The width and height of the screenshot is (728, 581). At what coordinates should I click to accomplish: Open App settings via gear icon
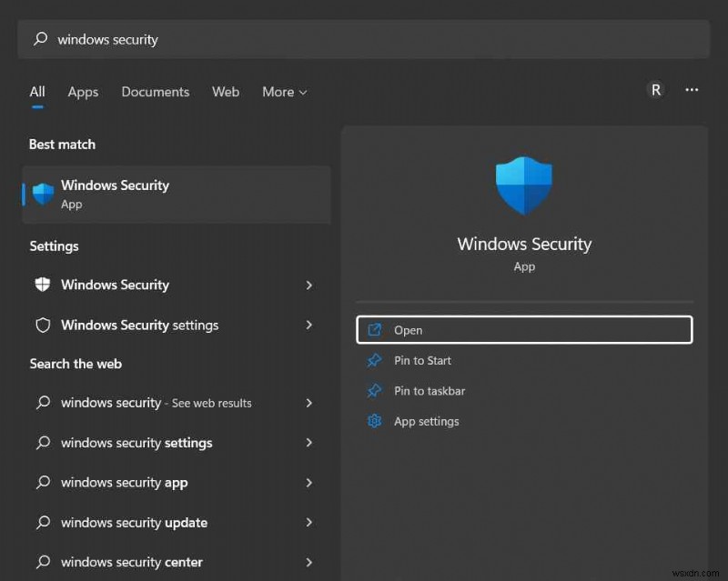(x=375, y=421)
